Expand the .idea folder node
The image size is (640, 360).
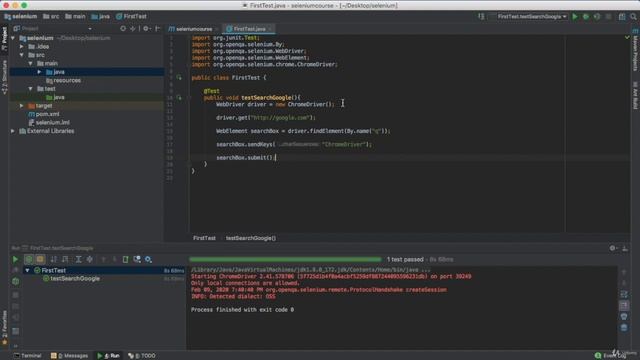tap(22, 47)
